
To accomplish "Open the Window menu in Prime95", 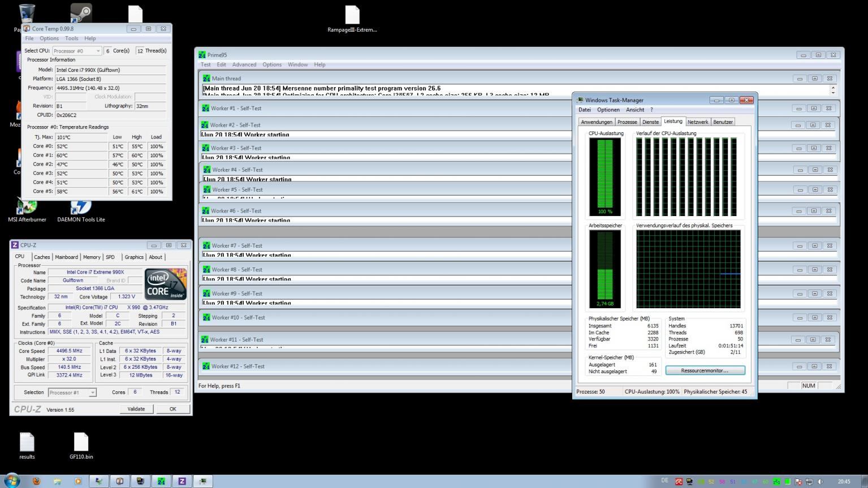I will pyautogui.click(x=298, y=64).
